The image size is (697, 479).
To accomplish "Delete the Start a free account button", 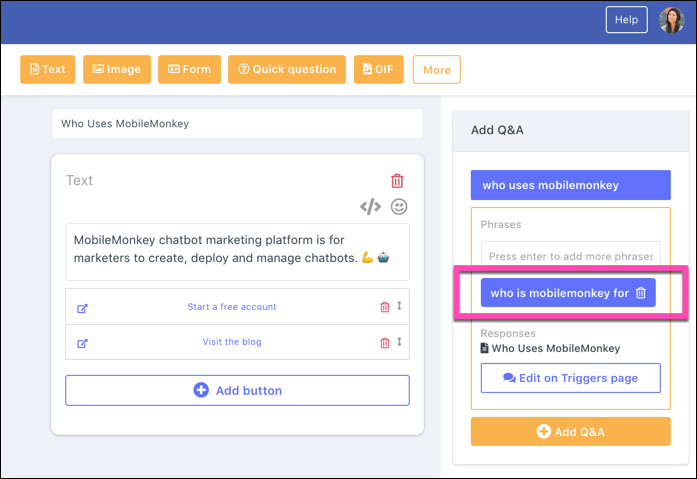I will 385,307.
